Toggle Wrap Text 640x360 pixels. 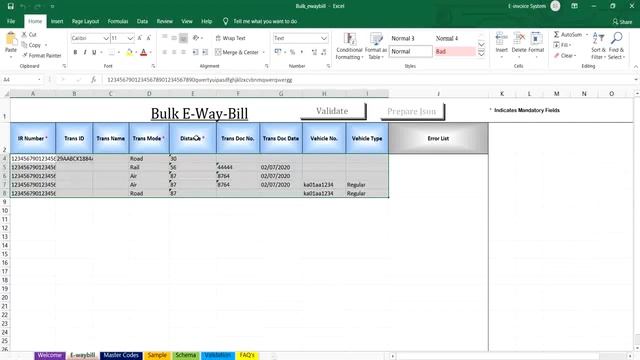(231, 38)
